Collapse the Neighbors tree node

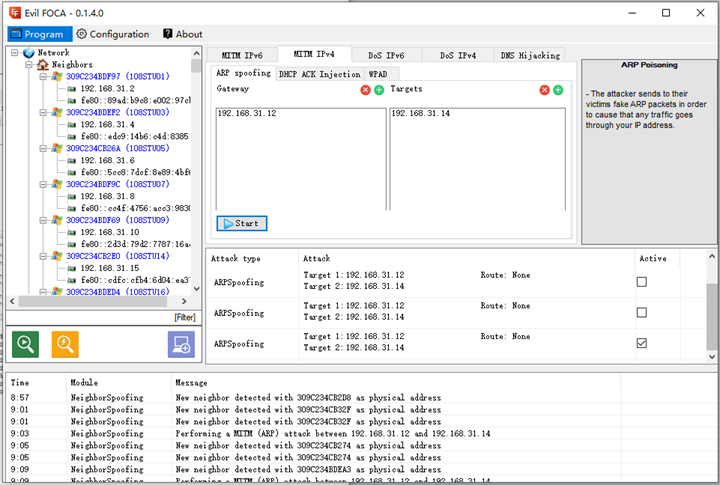28,65
